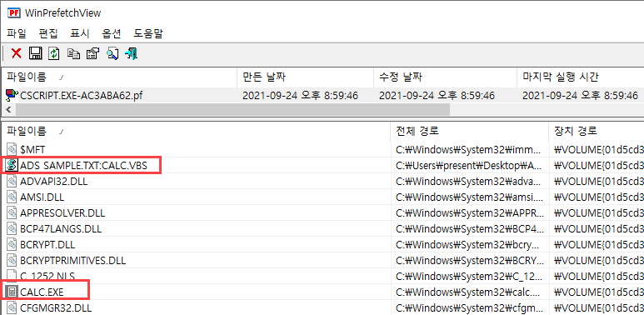This screenshot has height=315, width=644.
Task: Open the 편집 menu
Action: click(x=48, y=33)
